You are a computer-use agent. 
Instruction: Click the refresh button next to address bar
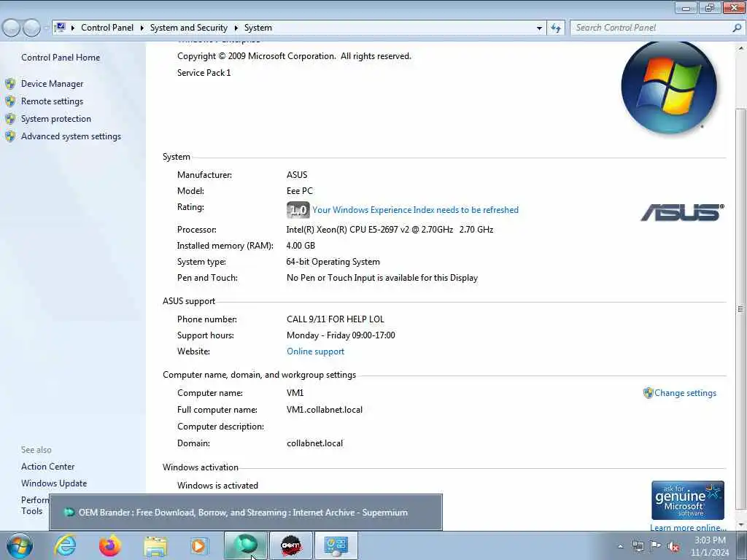click(555, 28)
